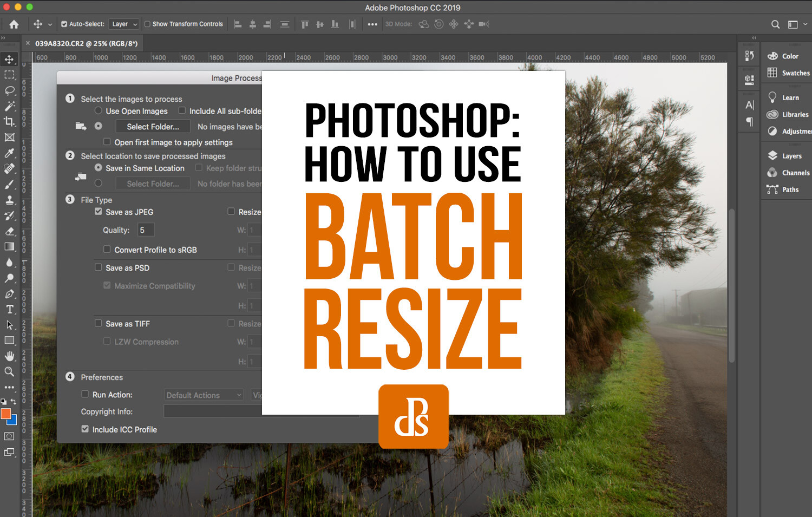Go to the Home screen
The height and width of the screenshot is (517, 812).
tap(14, 24)
